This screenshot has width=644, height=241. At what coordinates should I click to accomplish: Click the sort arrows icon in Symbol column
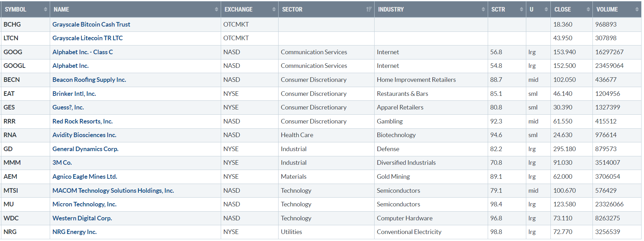pos(46,9)
